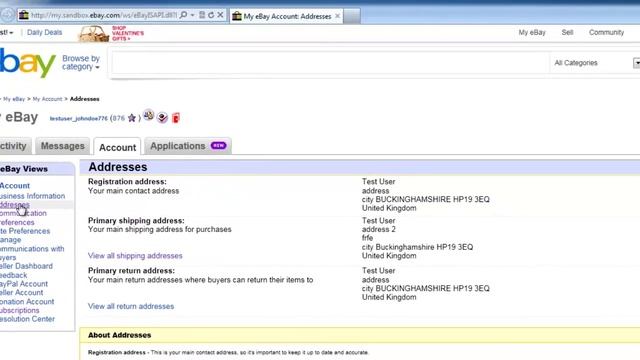Open the testuser_johndoe776 username link
The width and height of the screenshot is (640, 360).
pos(78,118)
